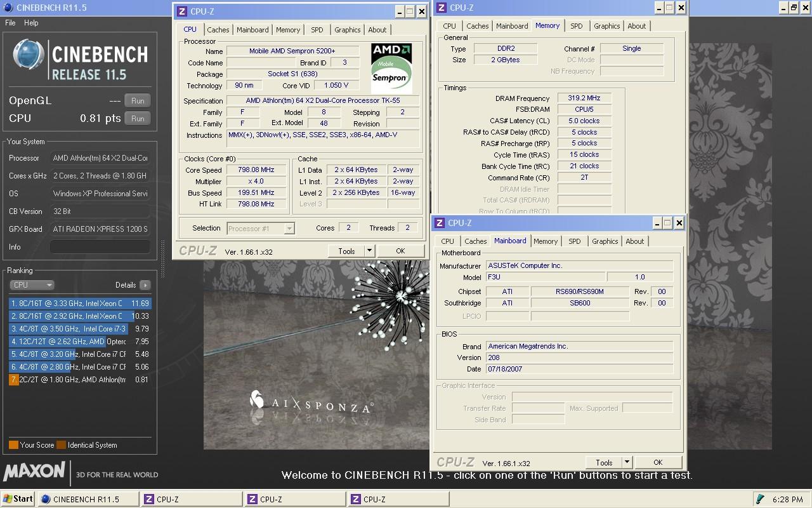Select Memory tab in Mainboard window
This screenshot has height=508, width=812.
[546, 241]
